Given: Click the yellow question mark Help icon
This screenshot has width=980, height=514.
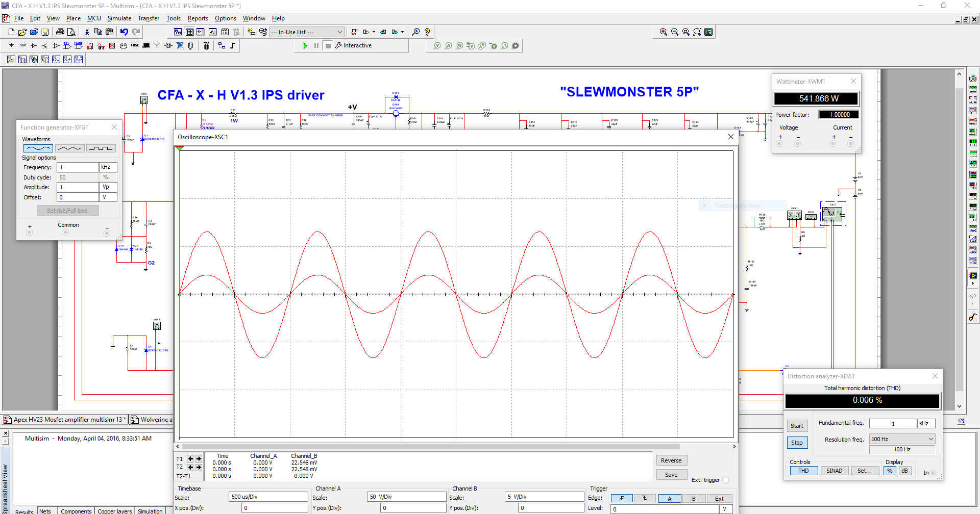Looking at the screenshot, I should [427, 32].
